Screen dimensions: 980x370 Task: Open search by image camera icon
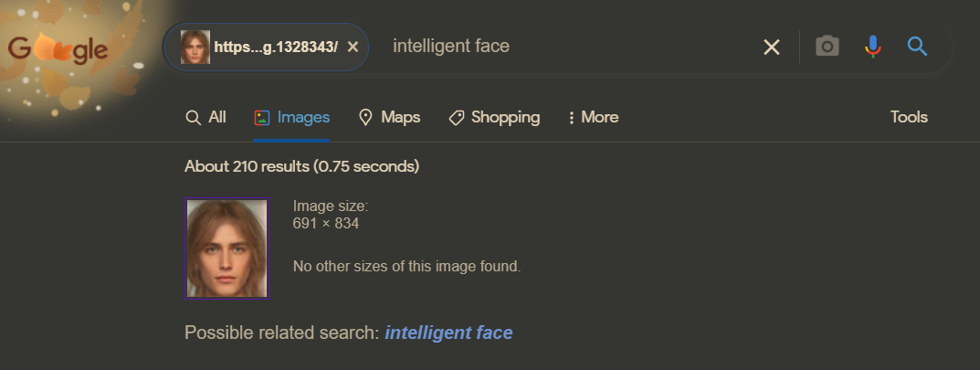coord(827,47)
